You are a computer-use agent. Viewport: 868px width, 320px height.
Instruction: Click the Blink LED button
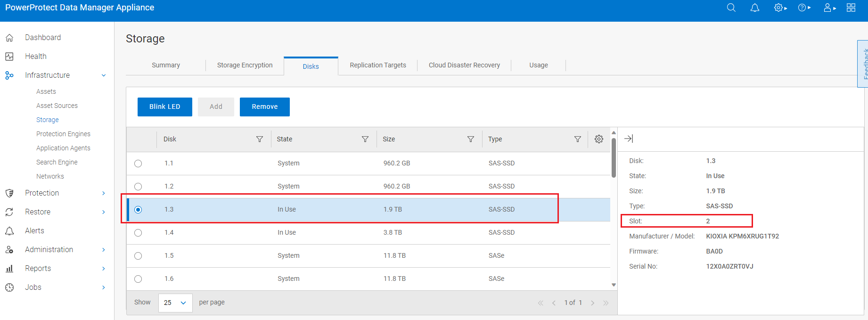point(164,107)
